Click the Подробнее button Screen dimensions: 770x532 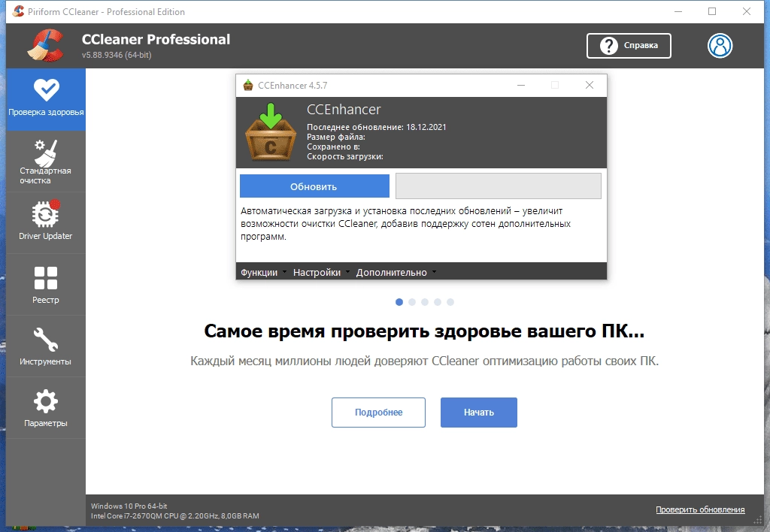(378, 412)
